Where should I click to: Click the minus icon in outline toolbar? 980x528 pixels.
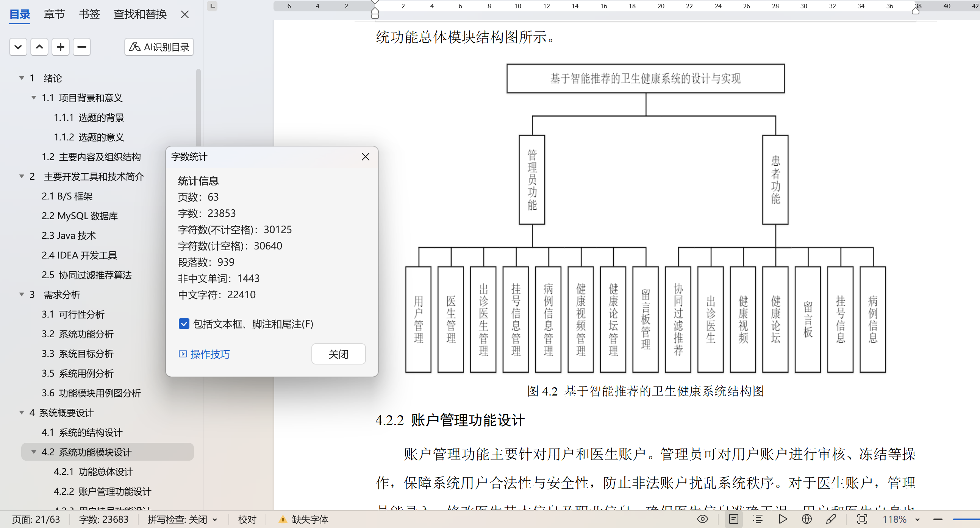[x=82, y=47]
